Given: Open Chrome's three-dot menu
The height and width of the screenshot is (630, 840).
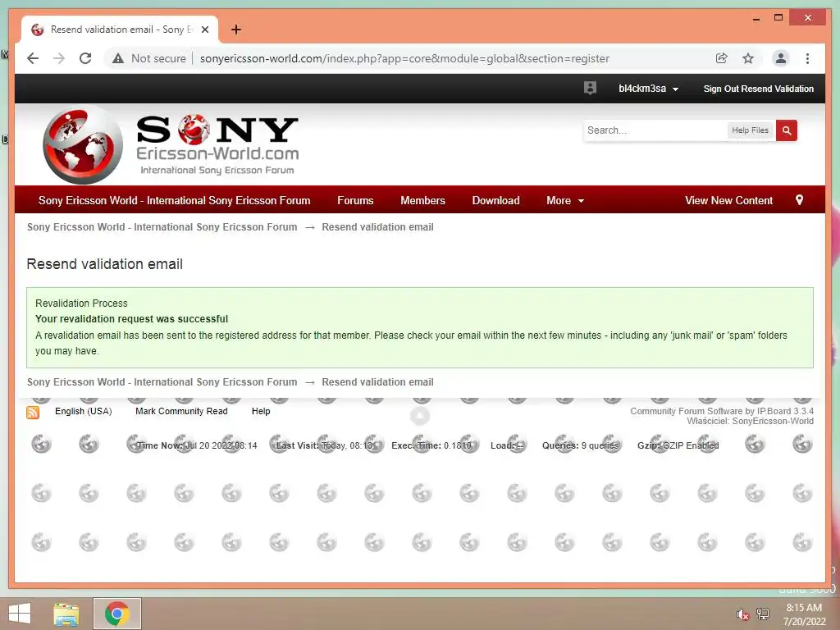Looking at the screenshot, I should [807, 58].
